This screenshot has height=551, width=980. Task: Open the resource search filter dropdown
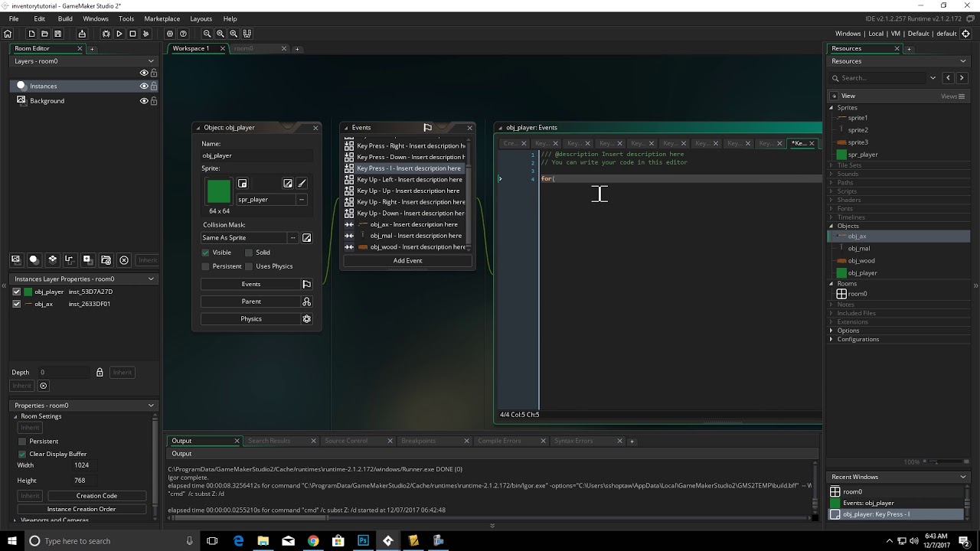[x=933, y=78]
